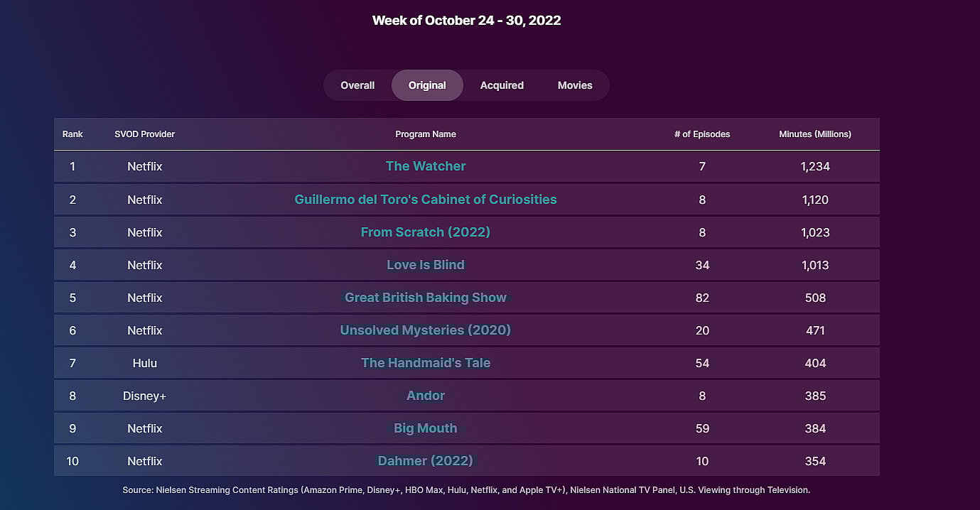Screen dimensions: 980x510
Task: Click the Dahmer (2022) title
Action: click(x=426, y=461)
